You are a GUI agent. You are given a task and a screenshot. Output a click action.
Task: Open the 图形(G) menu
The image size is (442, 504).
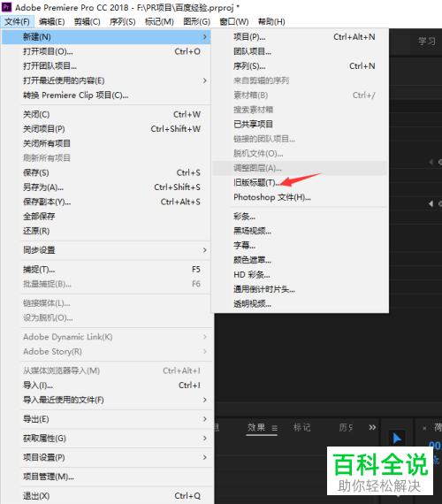point(197,22)
